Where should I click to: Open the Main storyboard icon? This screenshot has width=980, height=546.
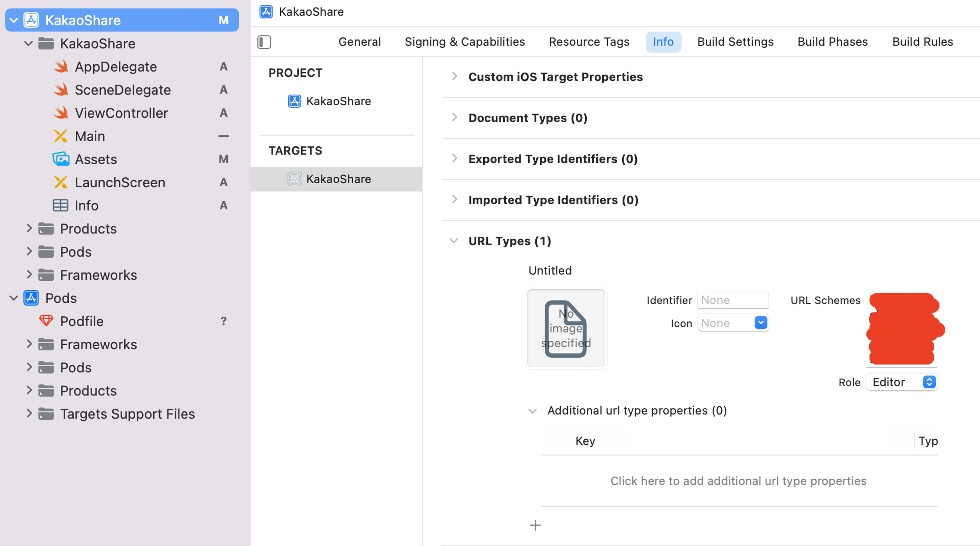click(61, 136)
